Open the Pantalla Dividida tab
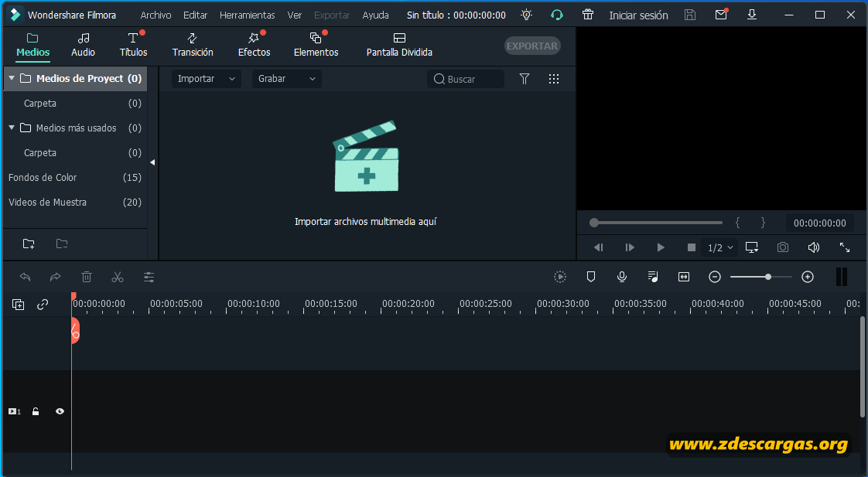868x477 pixels. (399, 45)
